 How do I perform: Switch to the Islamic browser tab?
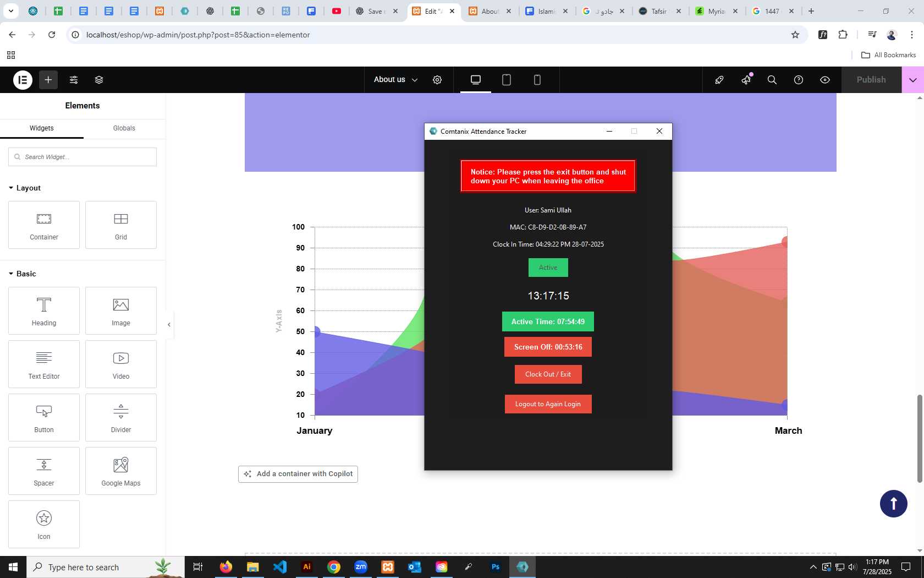pyautogui.click(x=546, y=11)
